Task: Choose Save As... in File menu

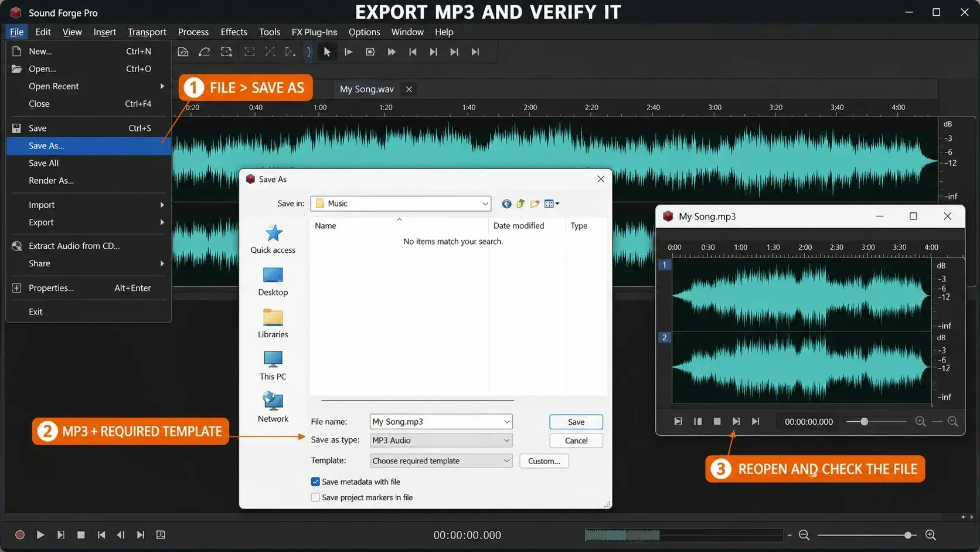Action: pyautogui.click(x=89, y=145)
